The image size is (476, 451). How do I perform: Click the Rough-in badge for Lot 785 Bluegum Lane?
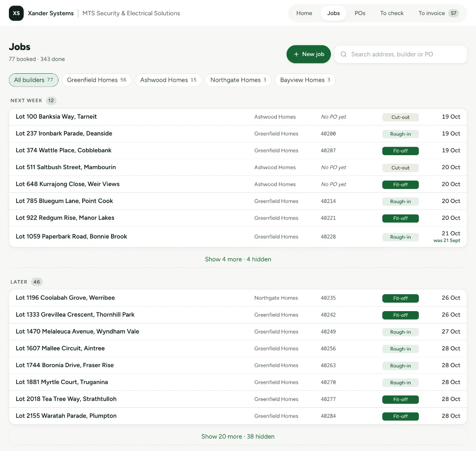pos(401,201)
